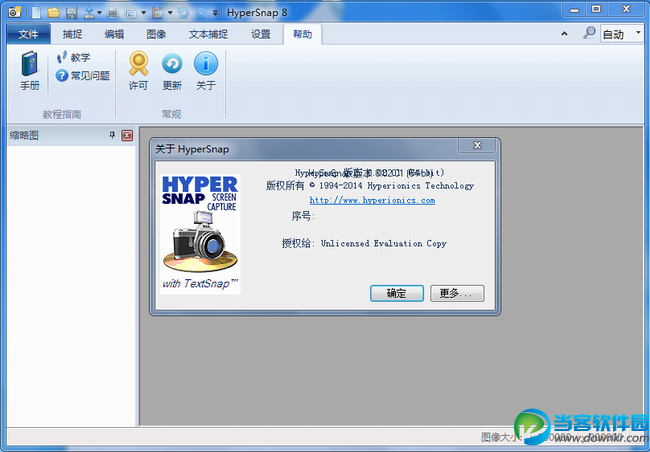Click the 更多... button
The width and height of the screenshot is (650, 452).
(457, 293)
